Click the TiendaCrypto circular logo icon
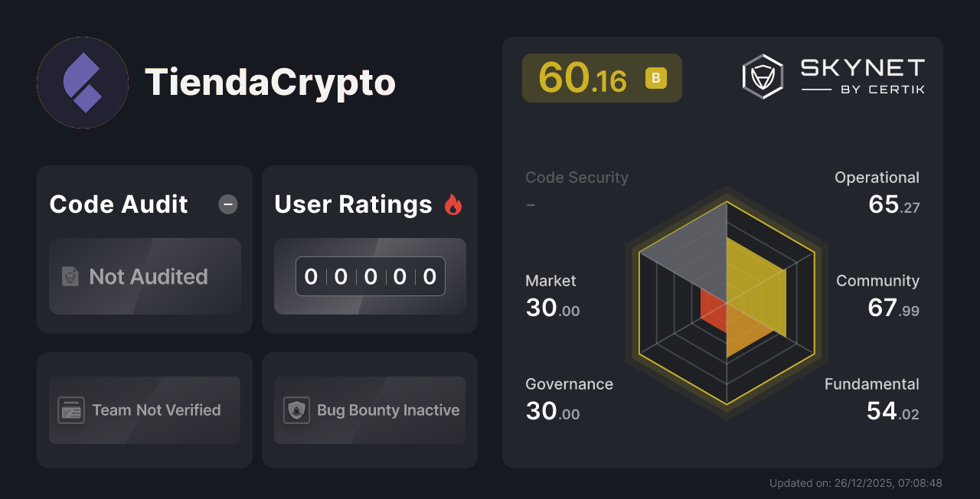The image size is (980, 499). [x=82, y=83]
